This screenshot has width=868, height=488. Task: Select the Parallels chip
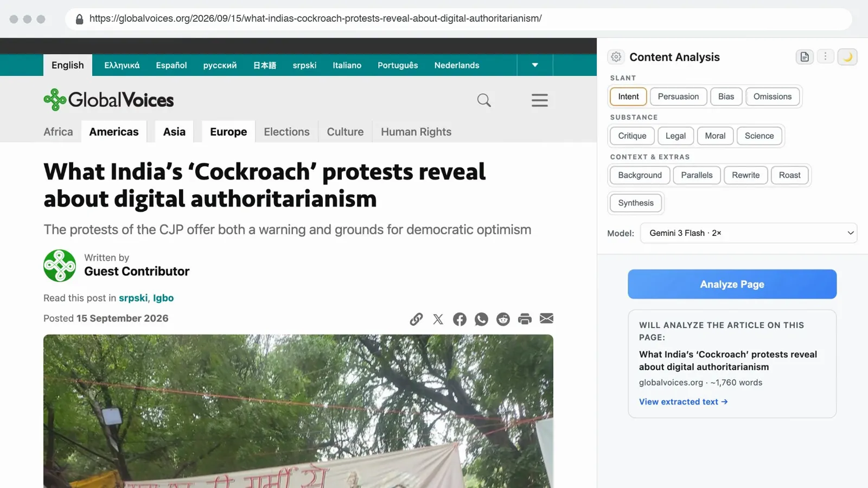697,175
